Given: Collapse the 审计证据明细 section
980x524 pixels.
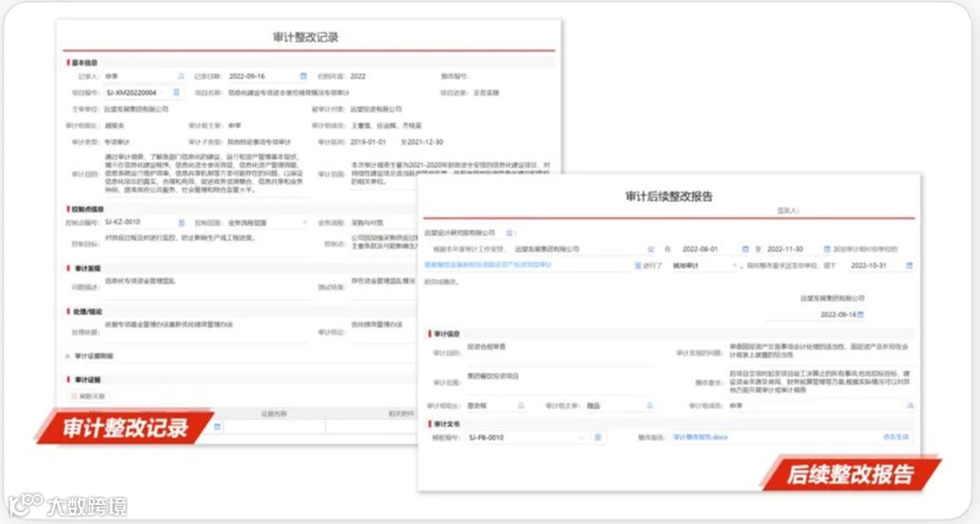Looking at the screenshot, I should pos(67,356).
